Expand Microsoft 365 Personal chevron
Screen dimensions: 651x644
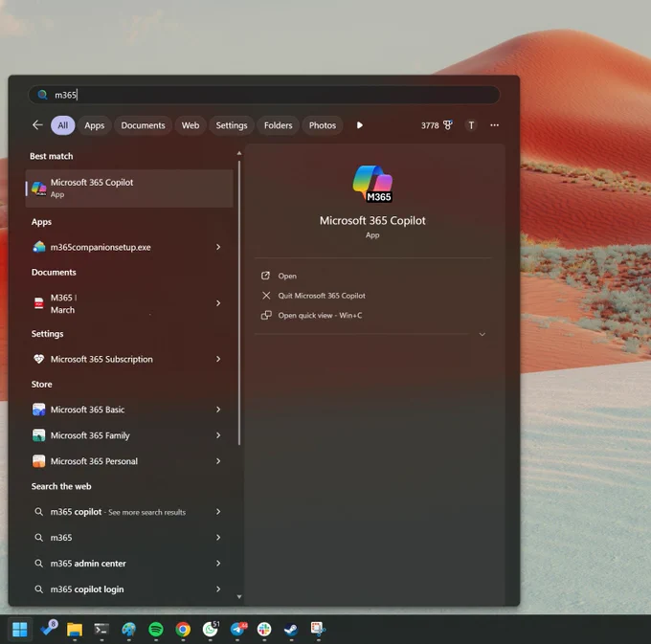click(x=218, y=461)
